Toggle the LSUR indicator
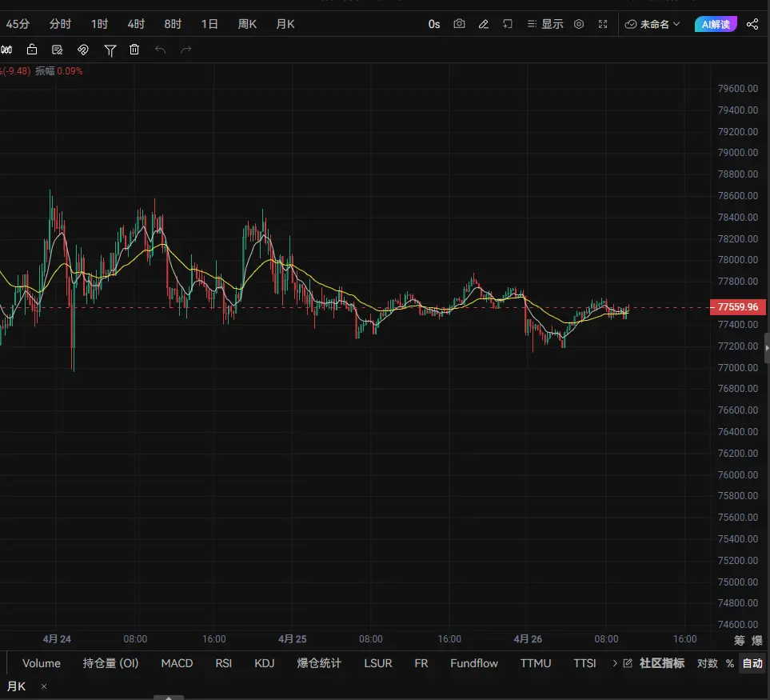The height and width of the screenshot is (700, 770). (x=378, y=663)
